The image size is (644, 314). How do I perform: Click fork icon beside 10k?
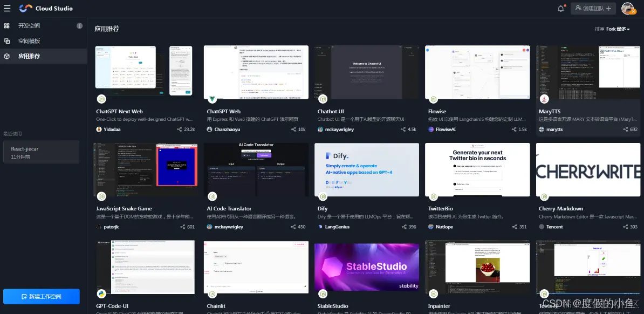[x=293, y=129]
